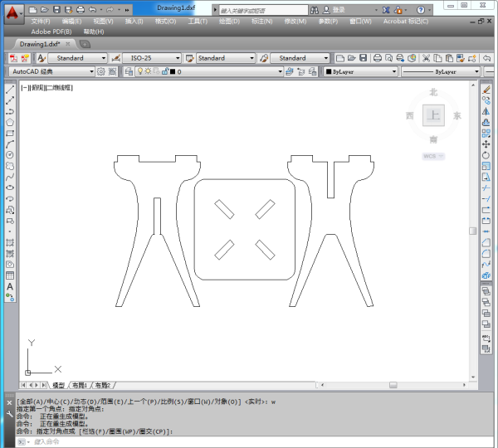Click the vertical scrollbar thumb
Viewport: 498px width, 448px height.
(x=472, y=231)
